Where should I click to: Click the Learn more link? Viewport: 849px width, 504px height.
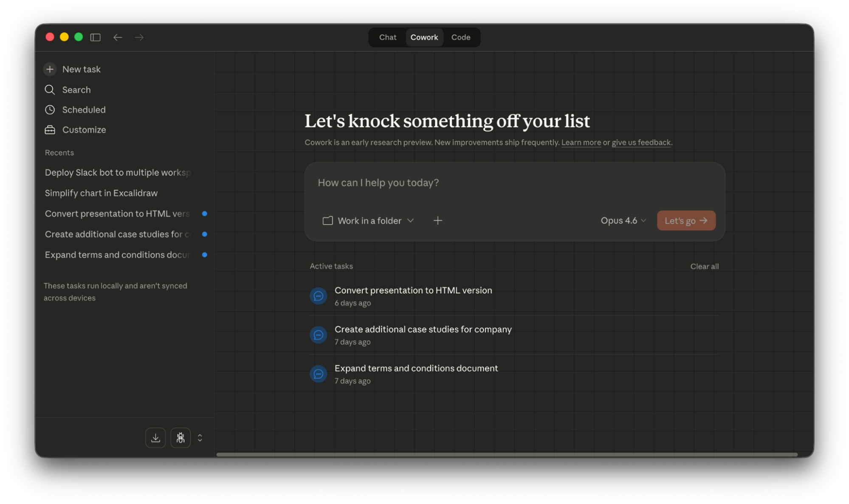(x=581, y=143)
